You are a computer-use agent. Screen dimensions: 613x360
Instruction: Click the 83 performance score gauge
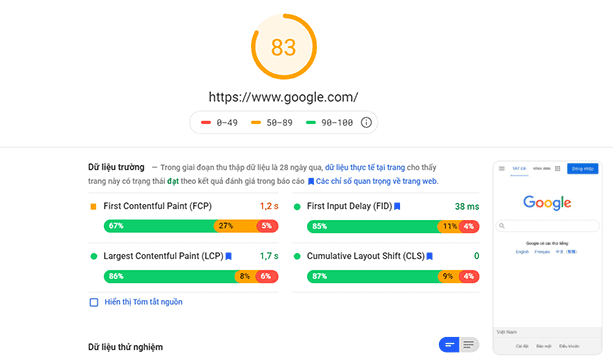[283, 47]
